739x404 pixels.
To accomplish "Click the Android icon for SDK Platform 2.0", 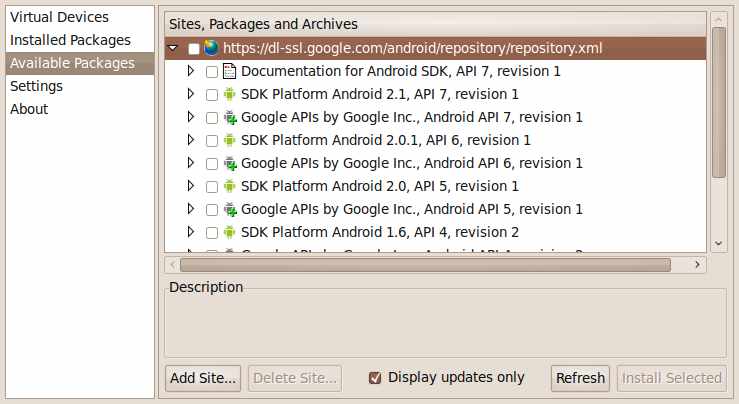I will [229, 186].
